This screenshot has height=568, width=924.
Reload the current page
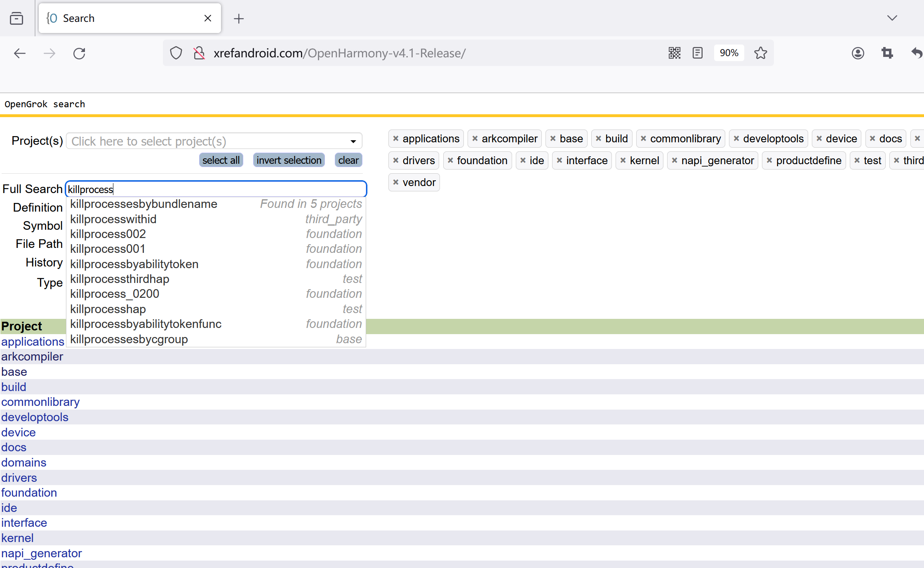(79, 53)
